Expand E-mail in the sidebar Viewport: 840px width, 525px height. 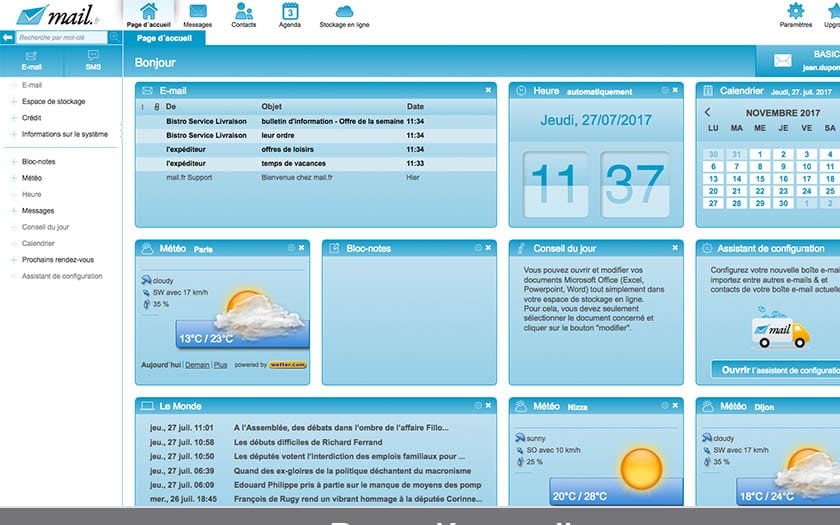tap(14, 85)
